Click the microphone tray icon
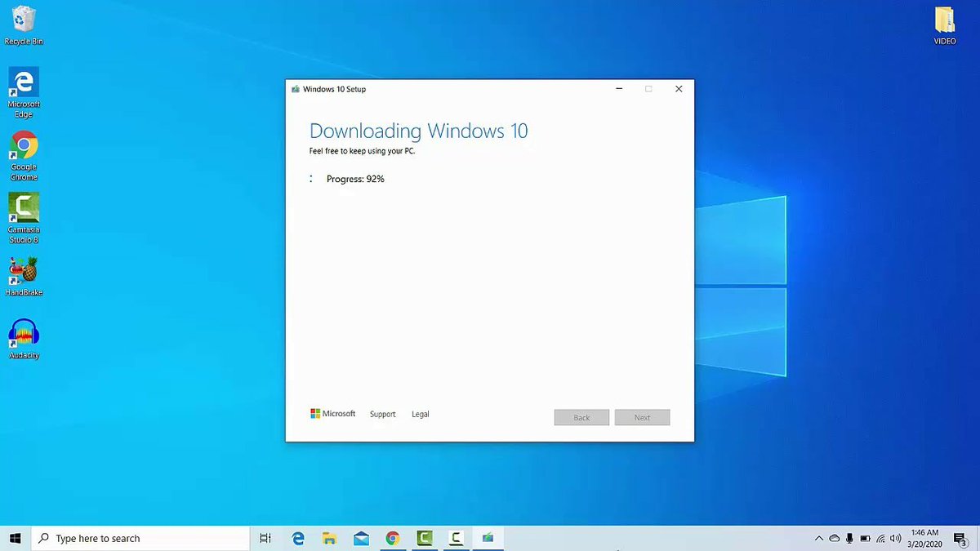 (850, 539)
